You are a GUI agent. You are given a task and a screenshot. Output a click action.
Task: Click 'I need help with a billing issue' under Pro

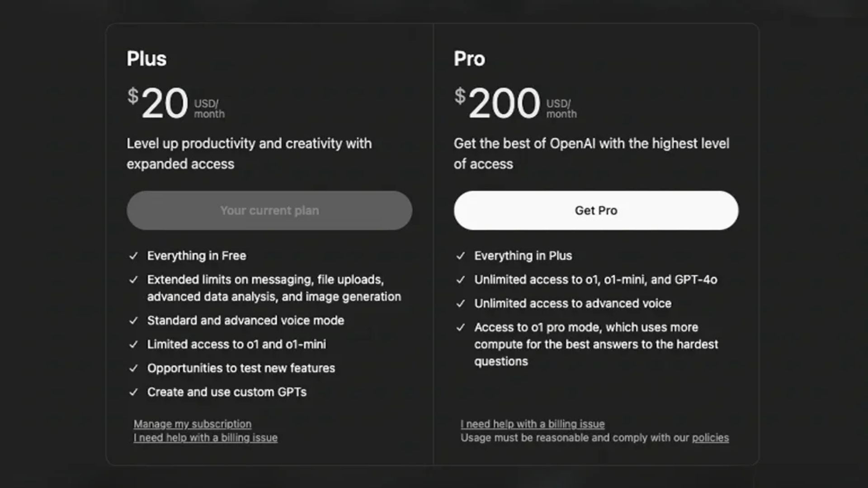pyautogui.click(x=533, y=424)
